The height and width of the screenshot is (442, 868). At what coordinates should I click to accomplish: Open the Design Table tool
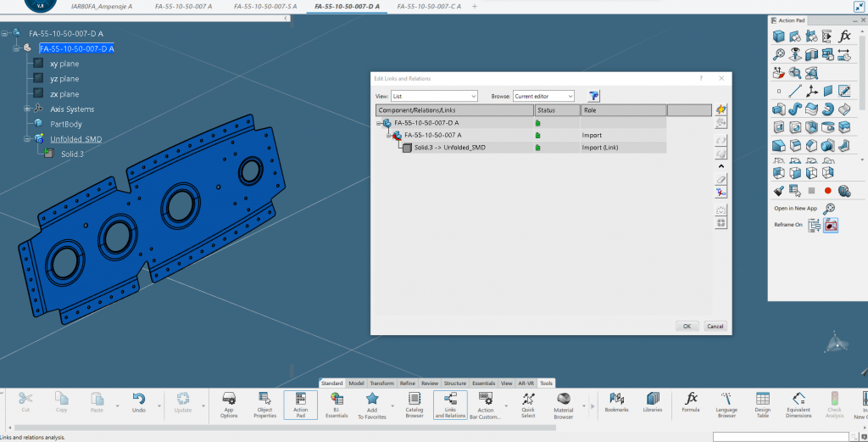click(x=762, y=405)
